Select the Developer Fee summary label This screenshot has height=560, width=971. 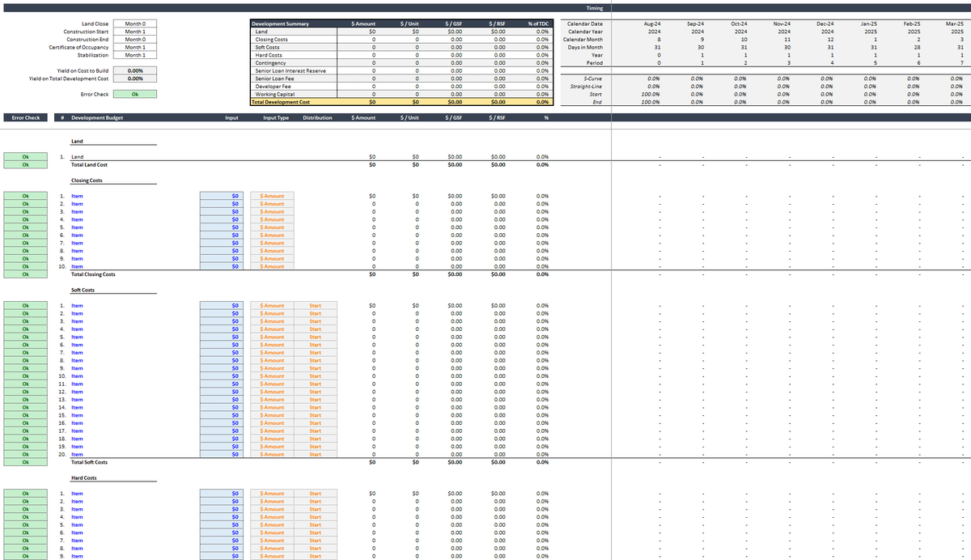273,87
